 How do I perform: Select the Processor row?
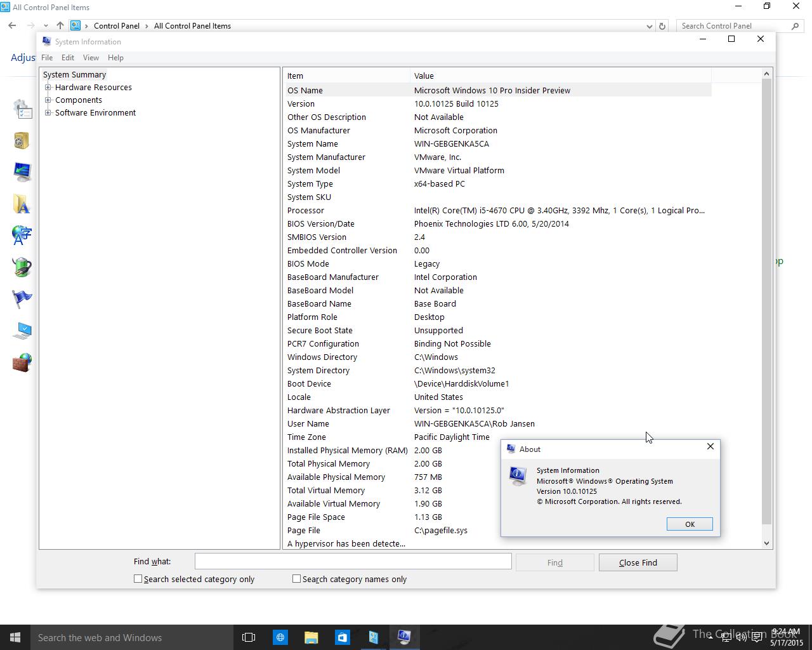point(497,210)
